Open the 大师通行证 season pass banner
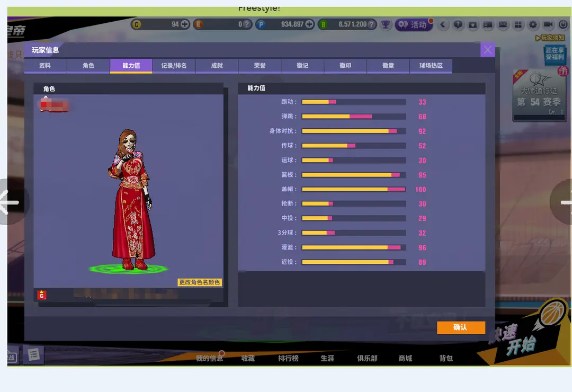Screen dimensions: 572x392 click(539, 96)
